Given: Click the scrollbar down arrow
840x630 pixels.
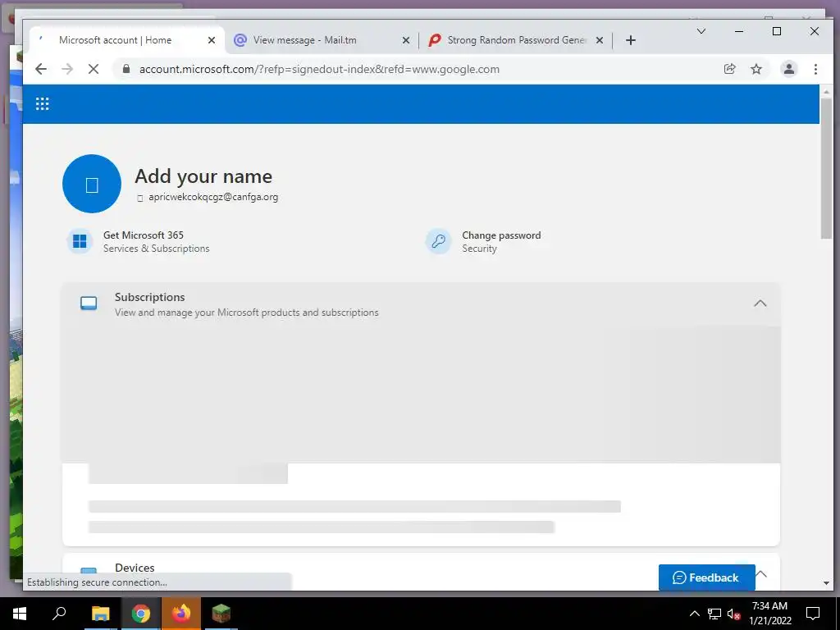Looking at the screenshot, I should point(826,583).
